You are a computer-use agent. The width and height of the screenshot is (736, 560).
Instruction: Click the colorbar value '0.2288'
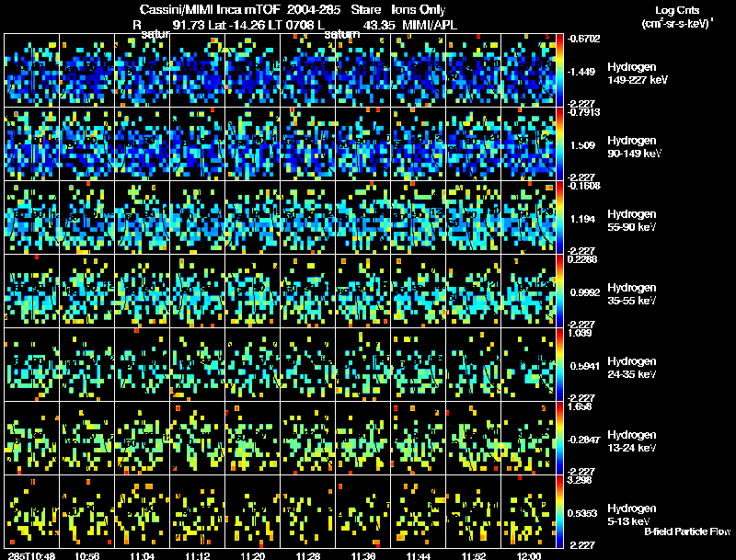(582, 259)
